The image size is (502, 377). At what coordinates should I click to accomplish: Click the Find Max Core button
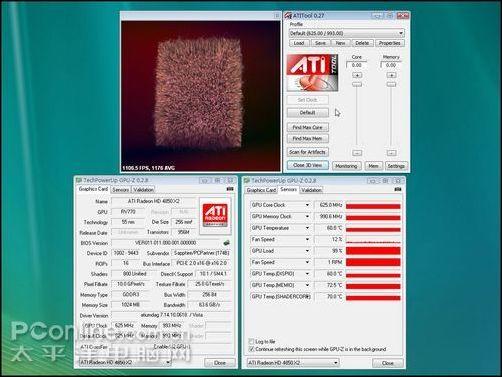click(x=307, y=127)
